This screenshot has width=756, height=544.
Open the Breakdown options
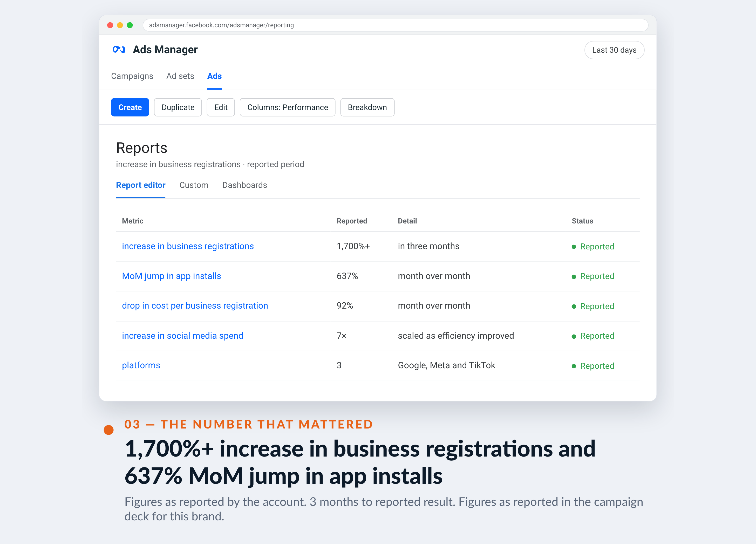click(x=367, y=107)
